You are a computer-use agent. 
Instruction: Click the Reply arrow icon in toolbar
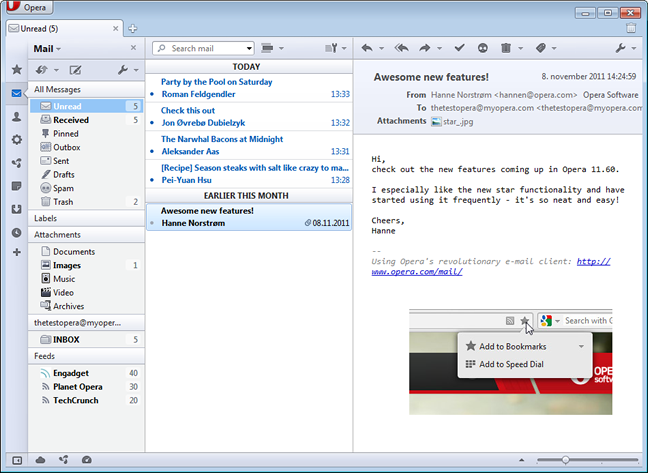(367, 48)
